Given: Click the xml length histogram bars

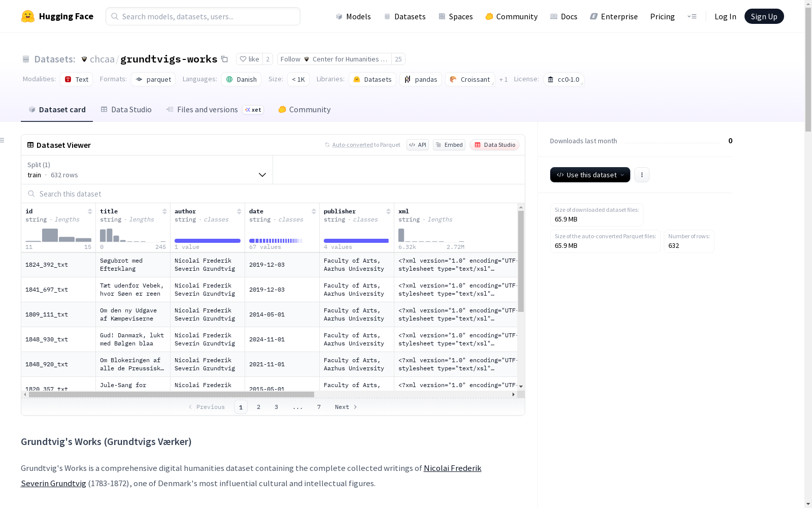Looking at the screenshot, I should (x=431, y=235).
